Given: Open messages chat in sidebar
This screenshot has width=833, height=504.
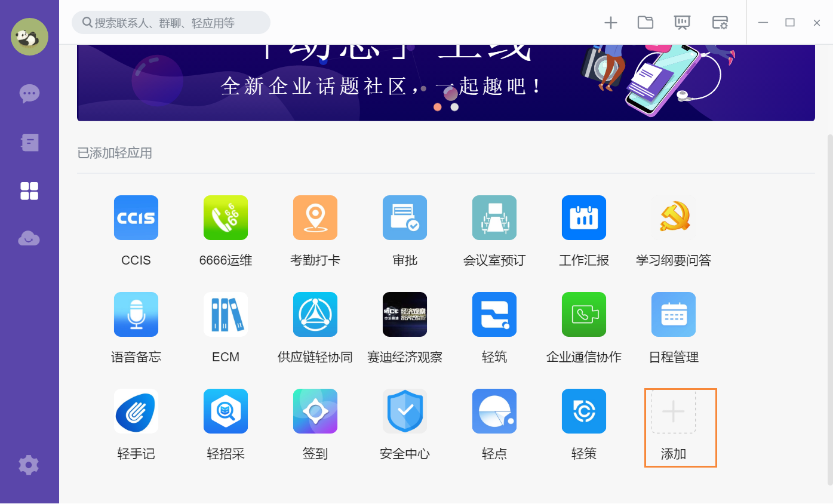Looking at the screenshot, I should (x=29, y=94).
